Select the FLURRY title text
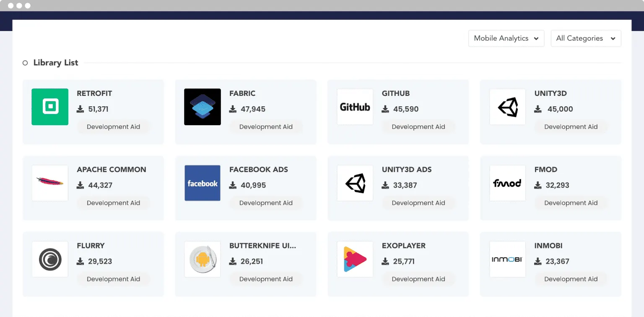Viewport: 644px width, 317px height. pos(91,246)
